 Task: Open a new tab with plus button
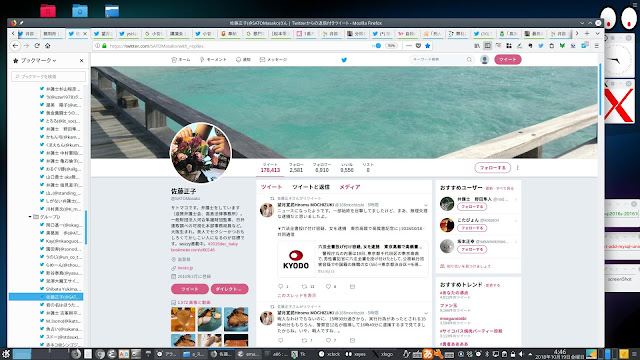(x=587, y=33)
